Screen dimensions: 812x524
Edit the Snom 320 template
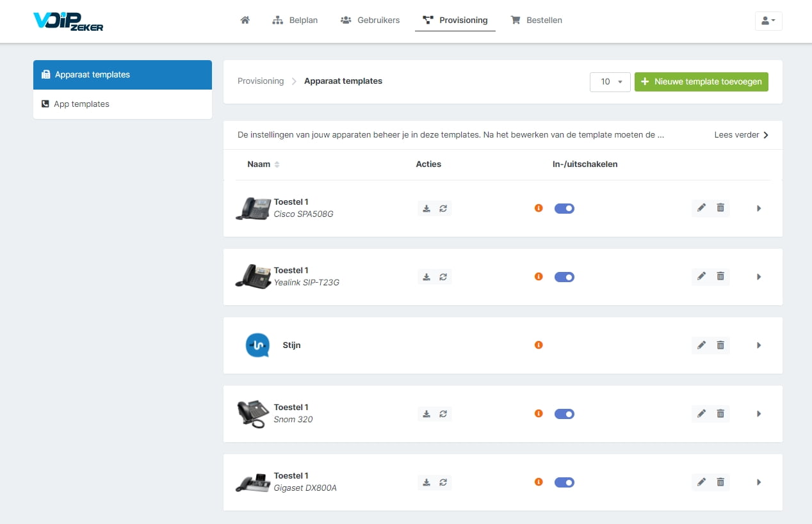click(x=701, y=413)
